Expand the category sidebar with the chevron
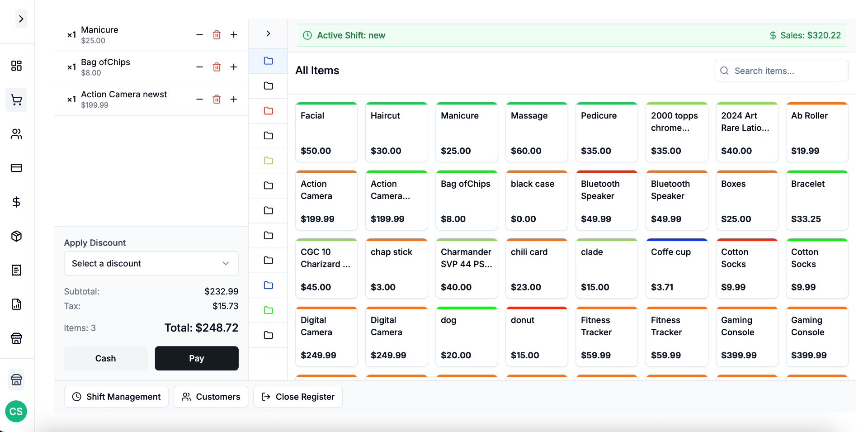The width and height of the screenshot is (868, 432). [269, 33]
